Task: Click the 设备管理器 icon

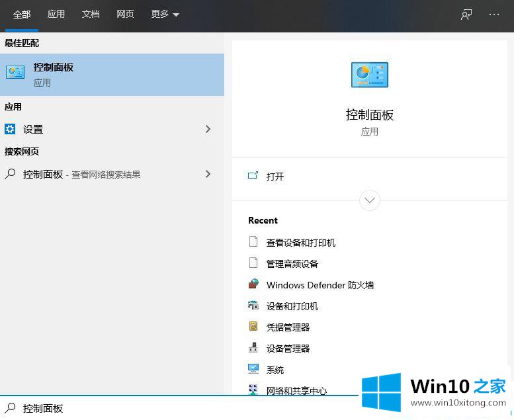Action: tap(253, 348)
